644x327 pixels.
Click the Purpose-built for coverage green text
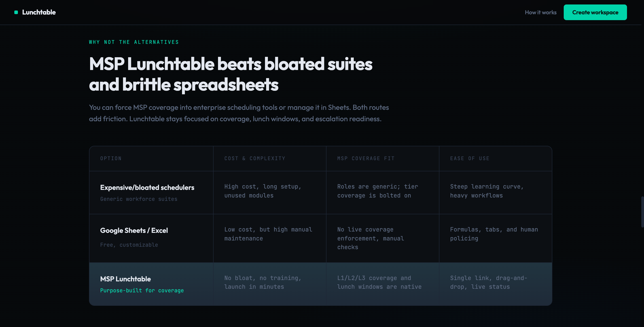pos(142,290)
